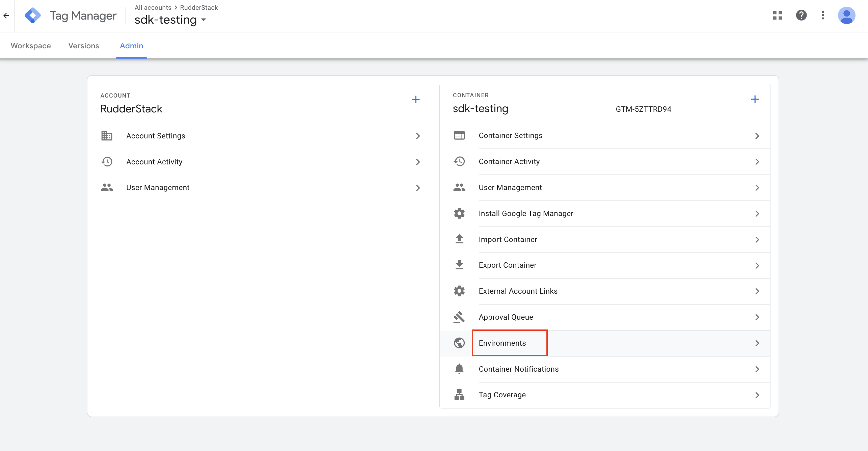The width and height of the screenshot is (868, 451).
Task: Click the Account Activity history icon
Action: coord(107,162)
